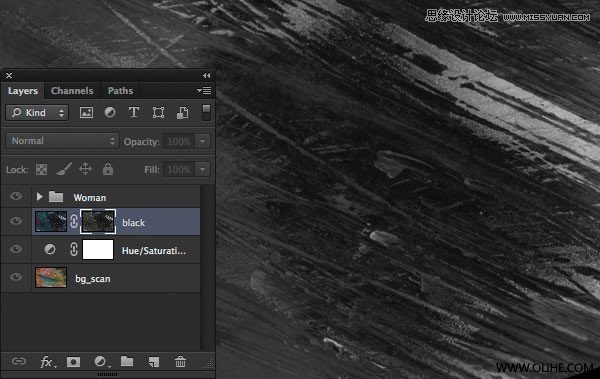Click the layers list scrollbar
Viewport: 600px width, 379px height.
pyautogui.click(x=207, y=267)
